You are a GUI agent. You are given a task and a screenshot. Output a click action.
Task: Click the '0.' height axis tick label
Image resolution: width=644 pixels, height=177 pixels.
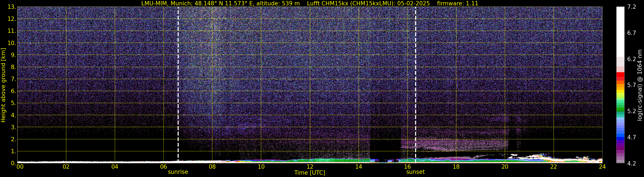pos(13,163)
